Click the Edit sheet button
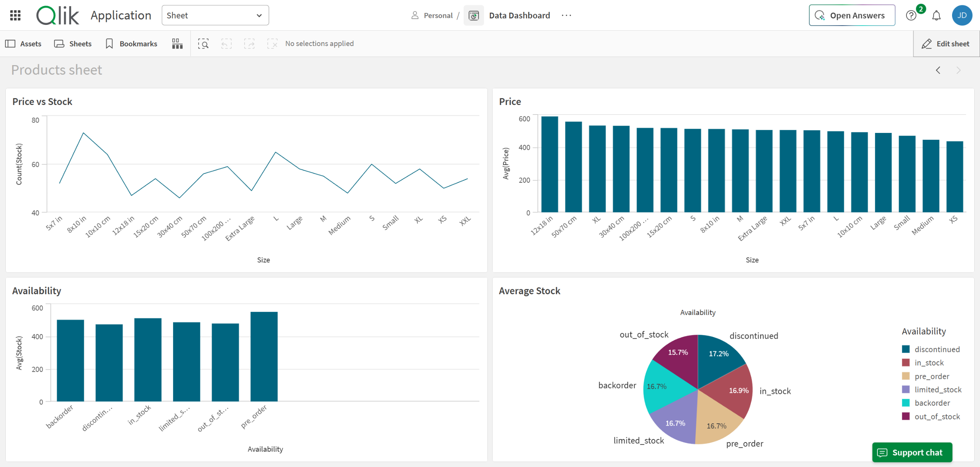This screenshot has height=467, width=980. pyautogui.click(x=946, y=44)
